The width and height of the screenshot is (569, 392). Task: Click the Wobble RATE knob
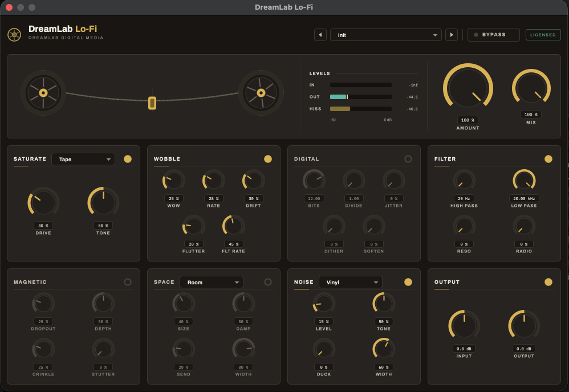pyautogui.click(x=214, y=181)
